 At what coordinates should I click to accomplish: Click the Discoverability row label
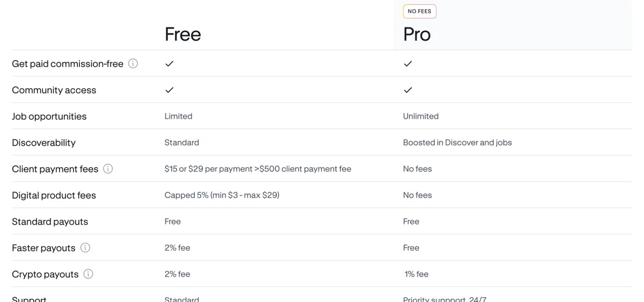coord(44,142)
